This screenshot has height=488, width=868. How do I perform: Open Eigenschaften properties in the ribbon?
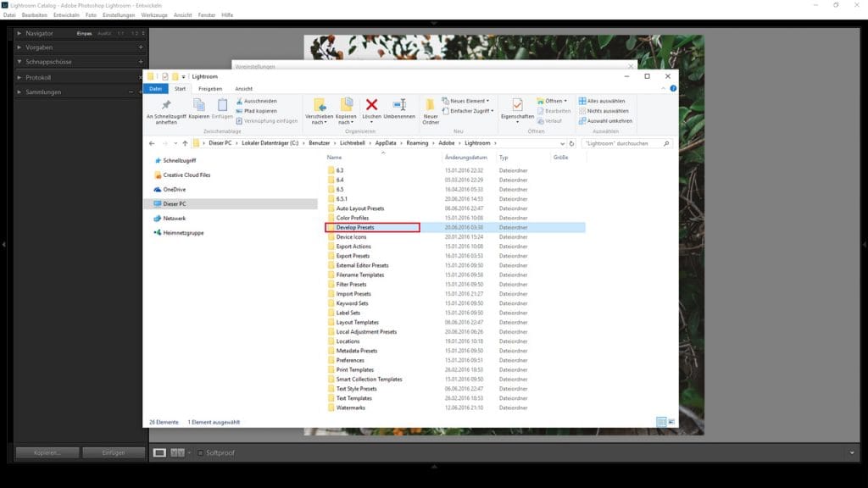pos(517,109)
